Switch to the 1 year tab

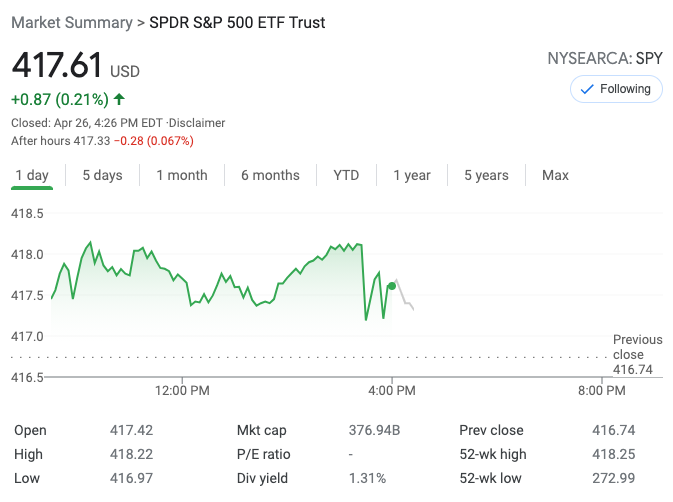(x=411, y=175)
